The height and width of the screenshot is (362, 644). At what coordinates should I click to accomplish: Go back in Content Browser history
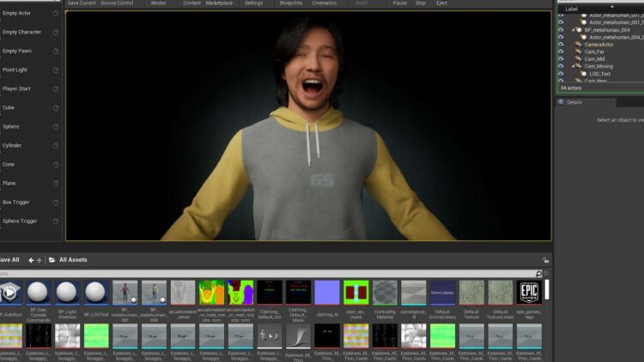tap(31, 260)
